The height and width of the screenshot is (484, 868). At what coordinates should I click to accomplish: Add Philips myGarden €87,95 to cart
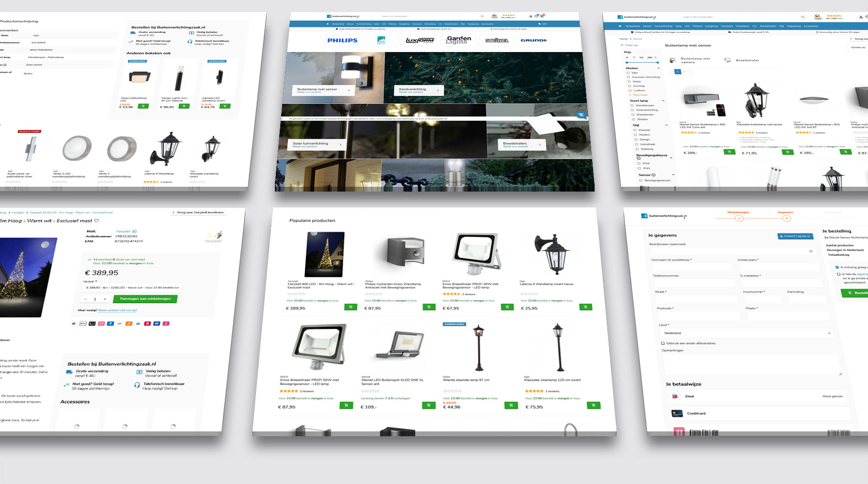(429, 307)
